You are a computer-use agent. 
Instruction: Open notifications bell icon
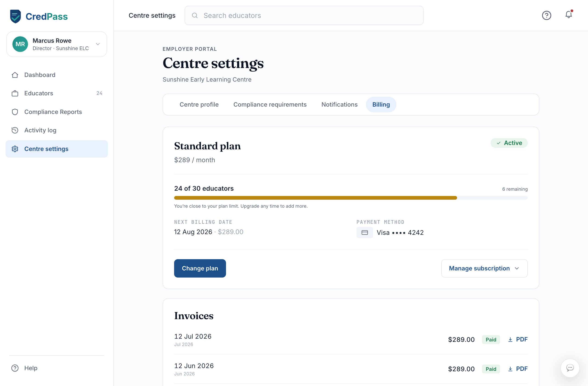(x=569, y=15)
